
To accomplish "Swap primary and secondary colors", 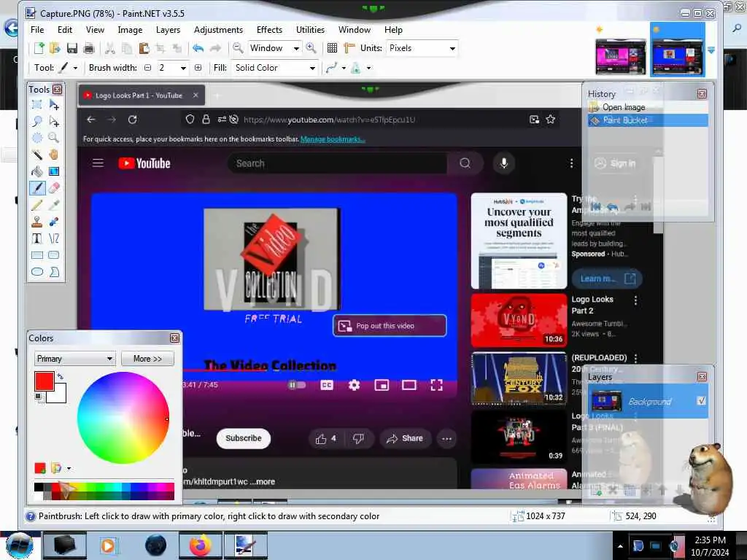I will pyautogui.click(x=61, y=376).
